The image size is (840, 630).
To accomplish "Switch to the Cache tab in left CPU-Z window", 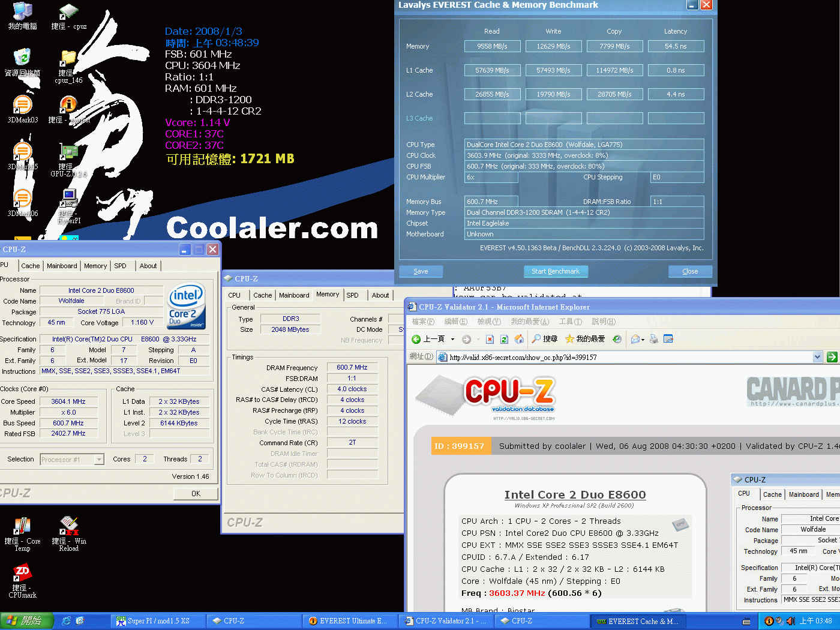I will click(x=31, y=266).
